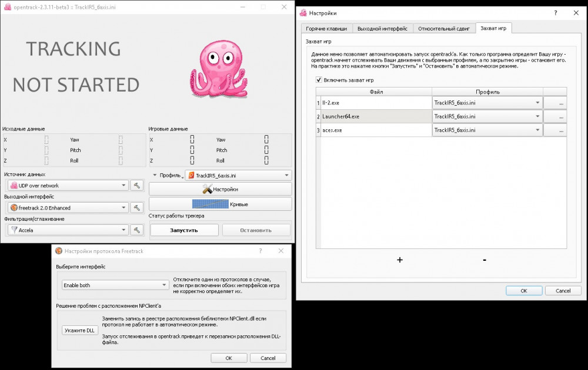The image size is (588, 370).
Task: Switch to Горячие клавиши tab
Action: click(x=326, y=28)
